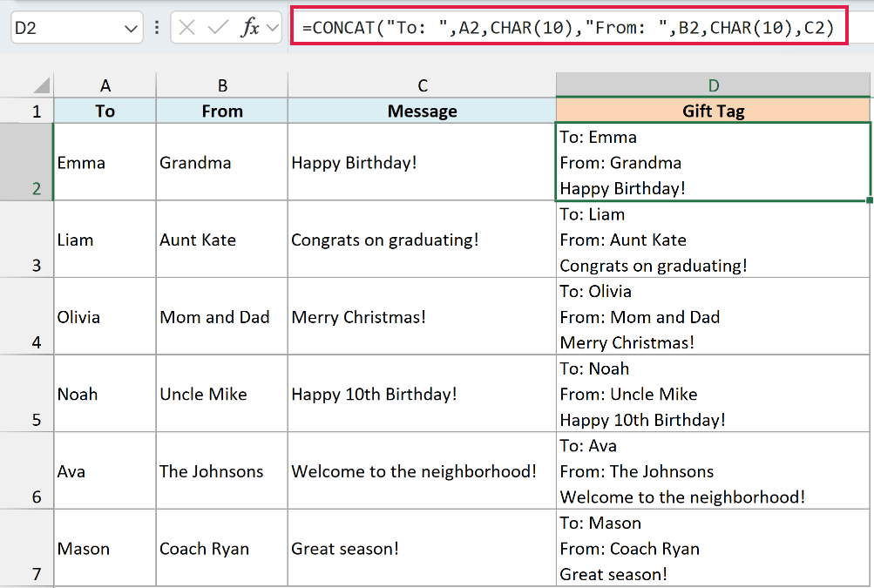Select the cell containing 'Mom and Dad'
Screen dimensions: 874x588
pyautogui.click(x=222, y=316)
